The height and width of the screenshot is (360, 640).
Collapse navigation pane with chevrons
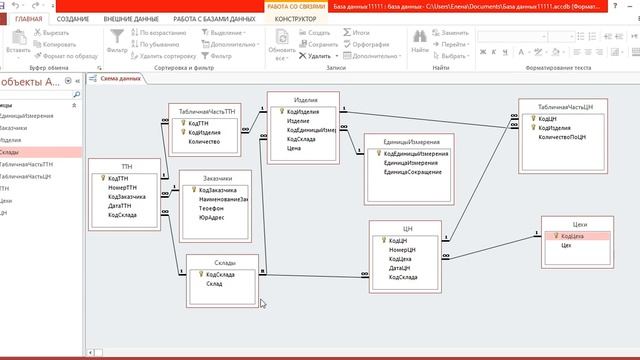point(78,81)
